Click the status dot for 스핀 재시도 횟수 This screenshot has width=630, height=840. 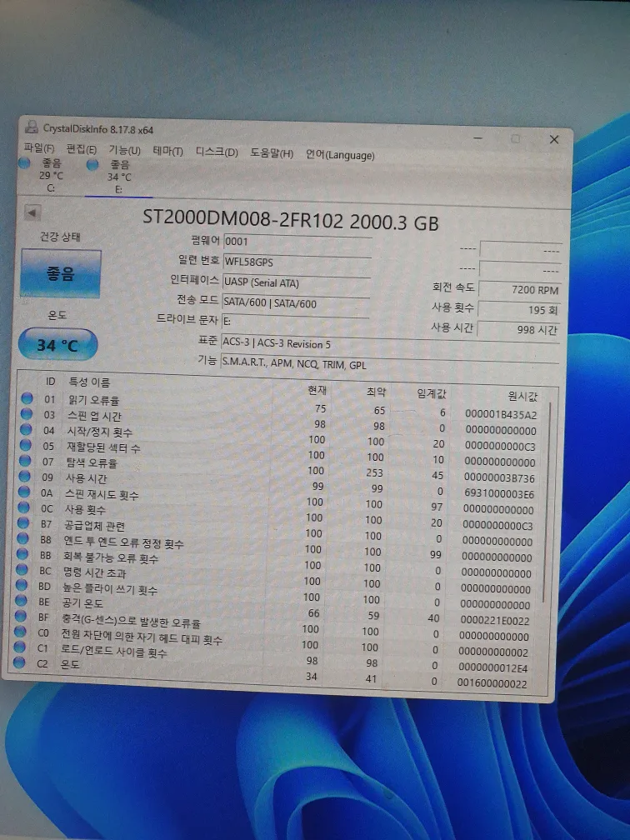click(x=23, y=492)
